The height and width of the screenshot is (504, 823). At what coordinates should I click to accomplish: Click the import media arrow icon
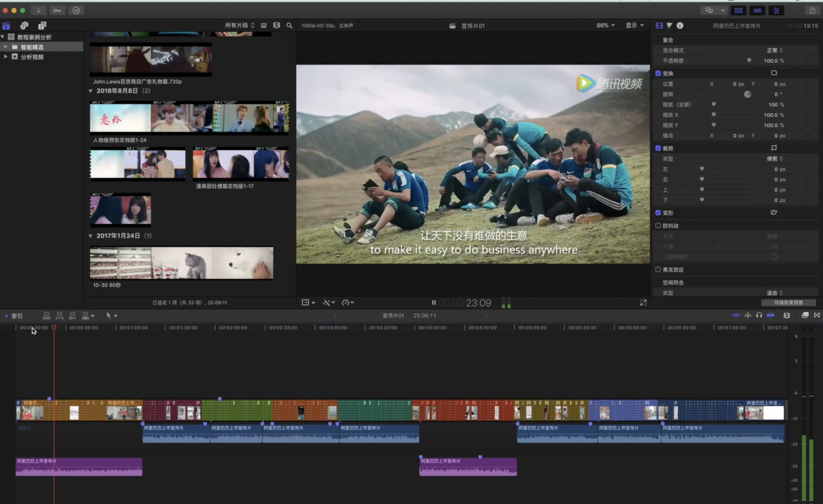[x=38, y=10]
